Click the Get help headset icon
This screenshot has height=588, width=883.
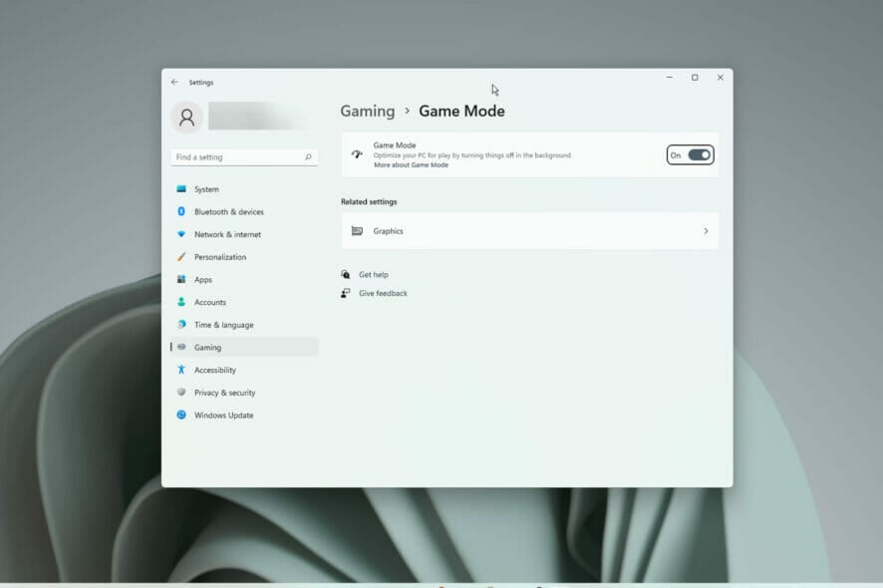point(345,274)
